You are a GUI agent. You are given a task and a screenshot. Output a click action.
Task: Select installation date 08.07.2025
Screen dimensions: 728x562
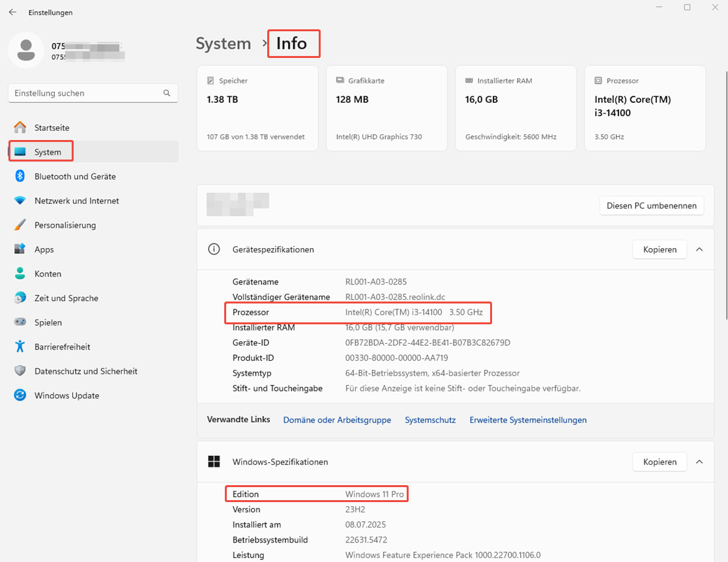366,525
